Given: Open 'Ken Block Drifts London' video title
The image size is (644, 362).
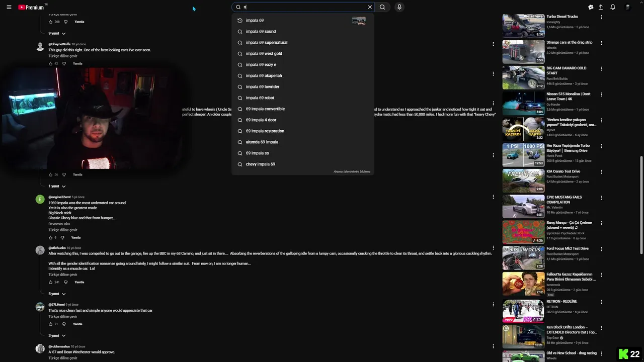Looking at the screenshot, I should [572, 330].
